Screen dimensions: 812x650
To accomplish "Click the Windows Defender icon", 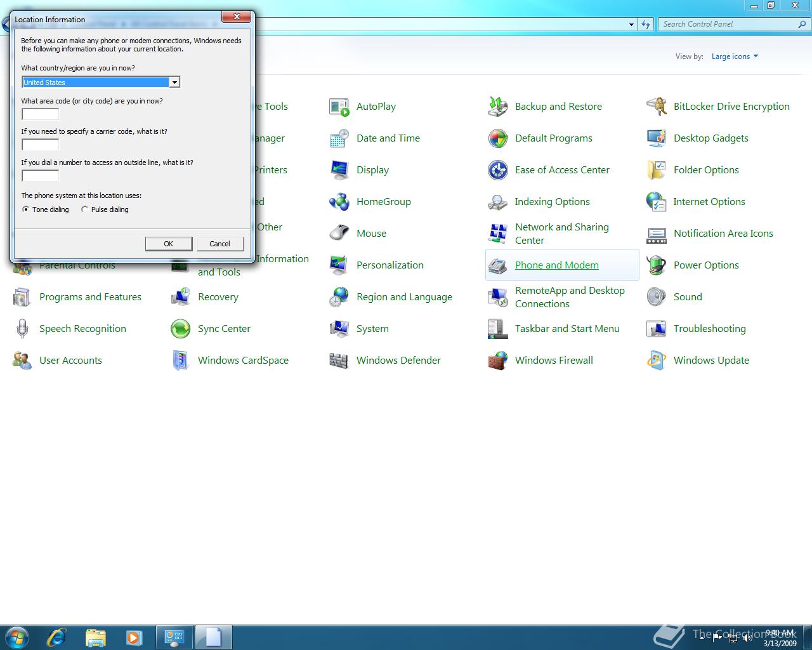I will 339,361.
